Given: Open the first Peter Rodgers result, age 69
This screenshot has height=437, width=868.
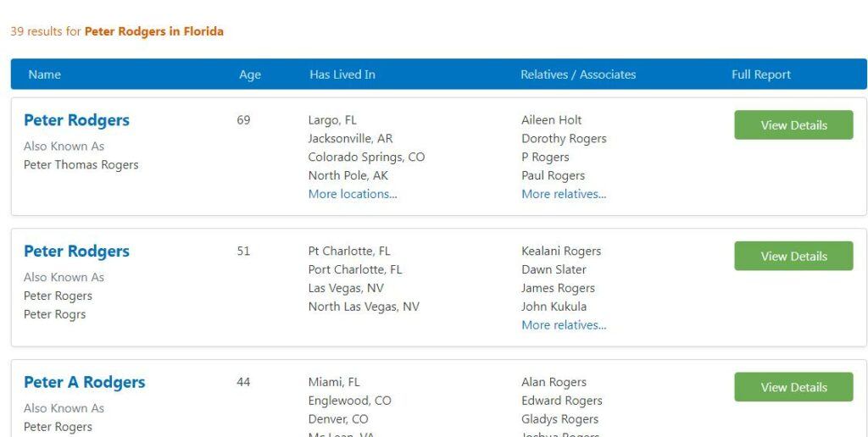Looking at the screenshot, I should click(x=76, y=120).
